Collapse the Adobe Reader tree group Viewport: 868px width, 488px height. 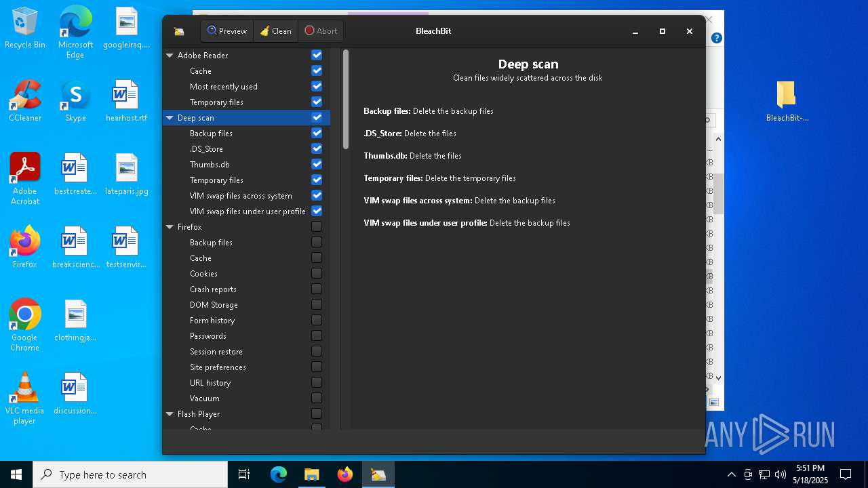click(170, 56)
